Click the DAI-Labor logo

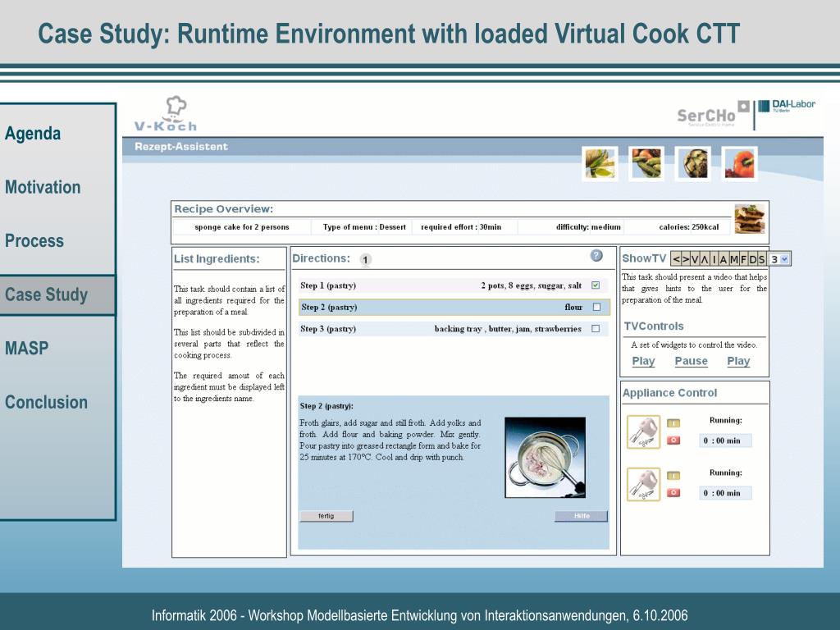click(787, 106)
